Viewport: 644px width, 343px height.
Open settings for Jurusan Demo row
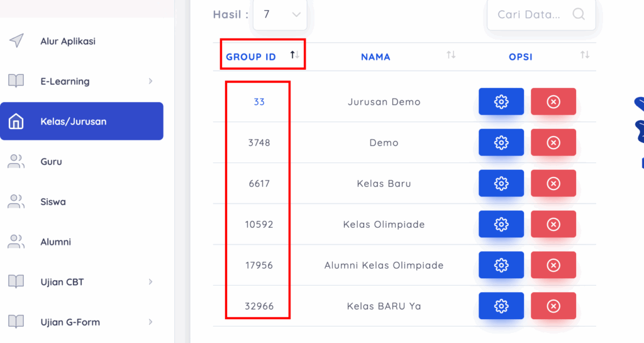click(501, 102)
